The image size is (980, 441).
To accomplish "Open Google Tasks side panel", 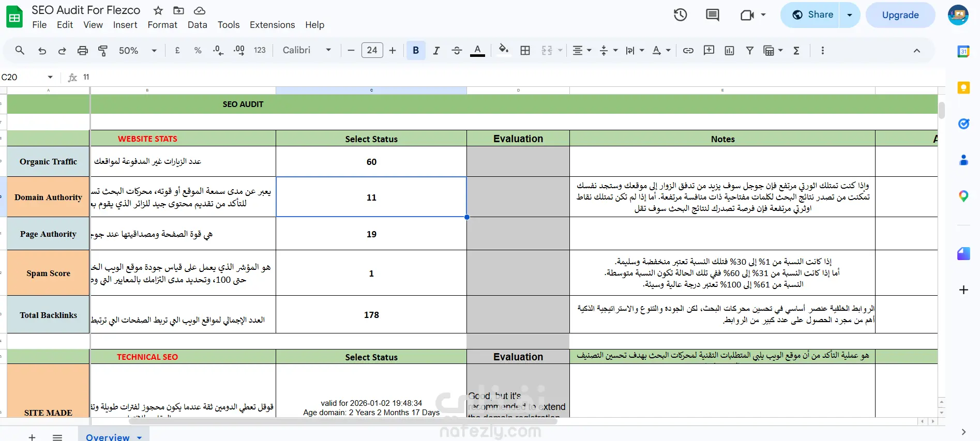I will (x=963, y=124).
